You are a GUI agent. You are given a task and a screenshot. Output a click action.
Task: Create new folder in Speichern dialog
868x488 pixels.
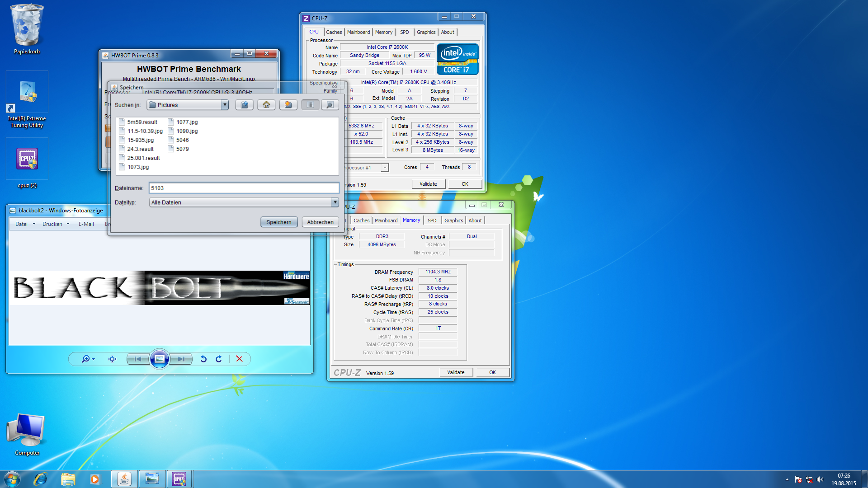288,105
